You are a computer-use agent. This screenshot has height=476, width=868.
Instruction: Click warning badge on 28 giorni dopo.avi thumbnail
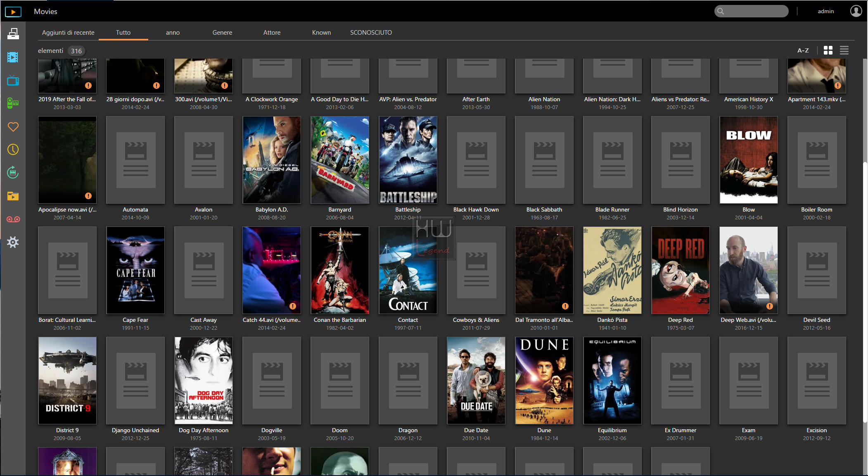click(x=157, y=86)
